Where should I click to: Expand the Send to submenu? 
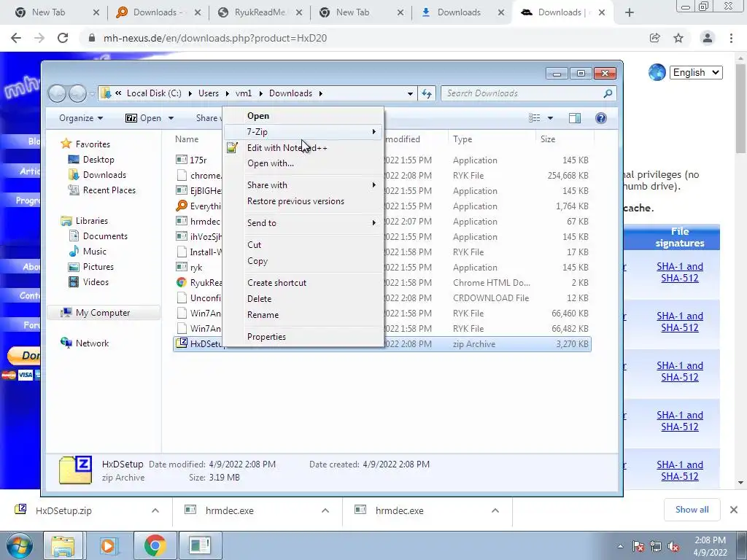(303, 223)
